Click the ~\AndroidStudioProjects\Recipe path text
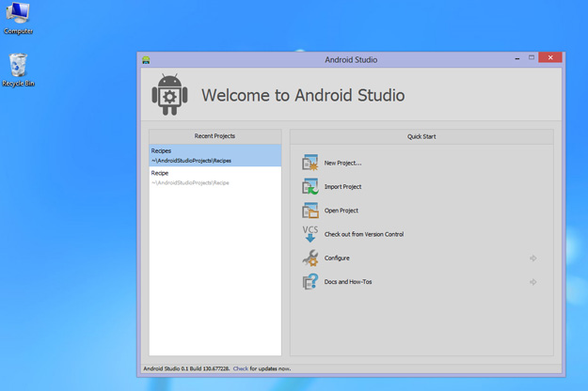Viewport: 588px width, 391px height. 190,182
